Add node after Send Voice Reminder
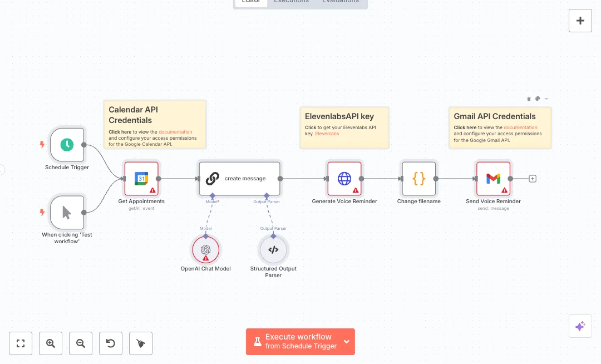Viewport: 601px width, 364px height. [533, 179]
